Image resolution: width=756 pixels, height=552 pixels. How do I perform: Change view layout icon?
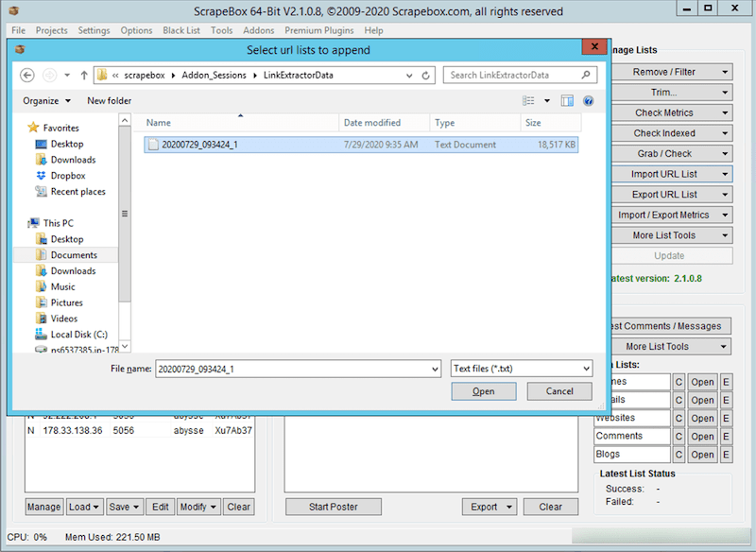point(528,101)
